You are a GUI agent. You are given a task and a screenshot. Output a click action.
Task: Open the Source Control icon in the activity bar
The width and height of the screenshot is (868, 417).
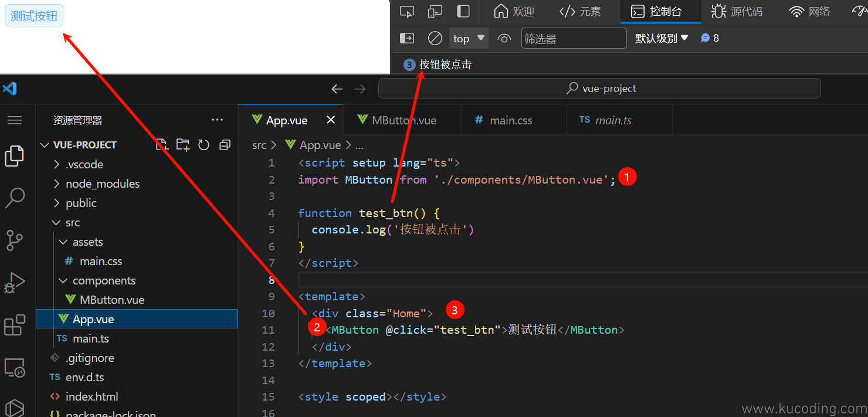click(15, 240)
